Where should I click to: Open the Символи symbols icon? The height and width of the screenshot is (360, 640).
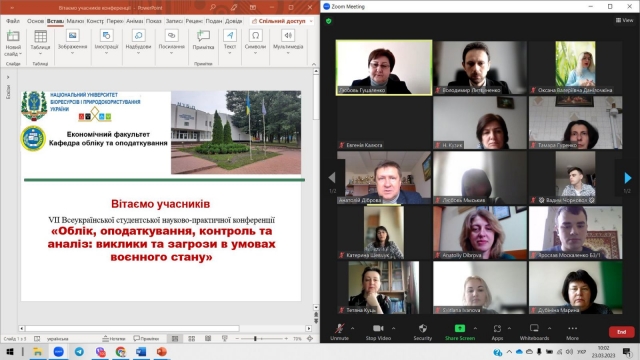(x=256, y=36)
